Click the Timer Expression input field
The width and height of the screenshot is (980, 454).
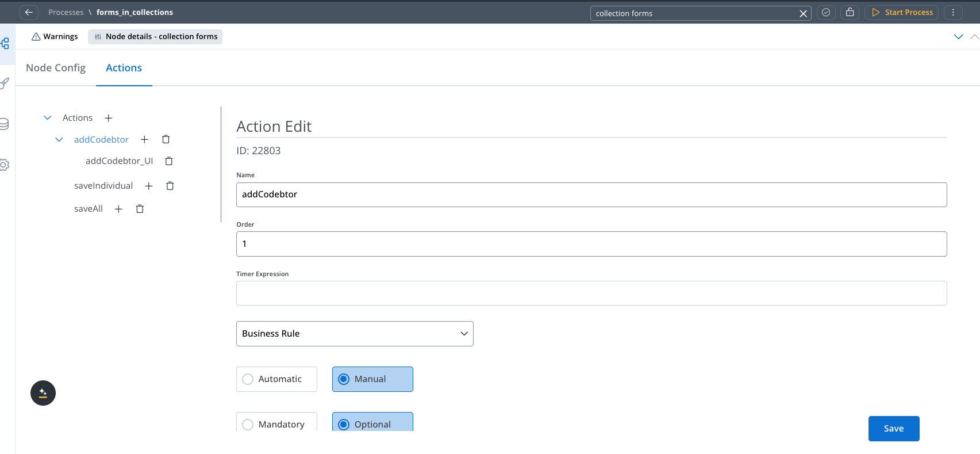(x=591, y=293)
